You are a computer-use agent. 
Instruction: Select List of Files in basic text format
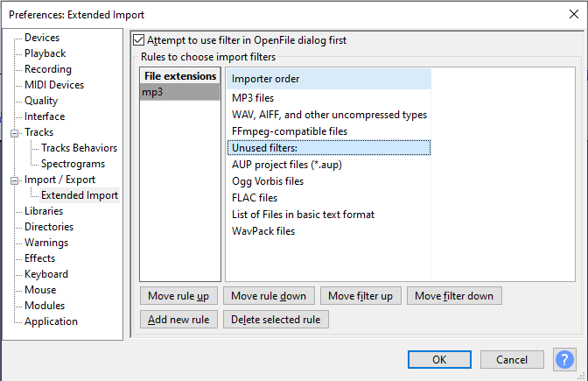tap(329, 215)
